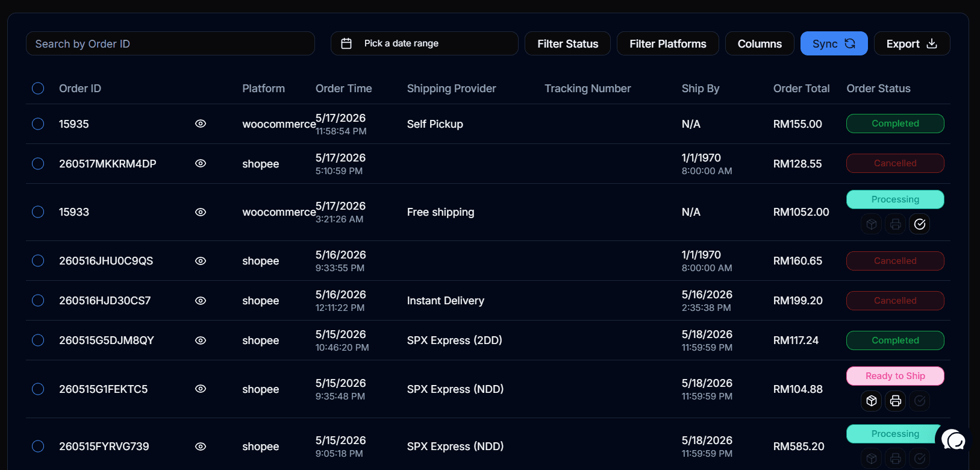980x470 pixels.
Task: Click the Tracking Number column header
Action: pyautogui.click(x=588, y=89)
